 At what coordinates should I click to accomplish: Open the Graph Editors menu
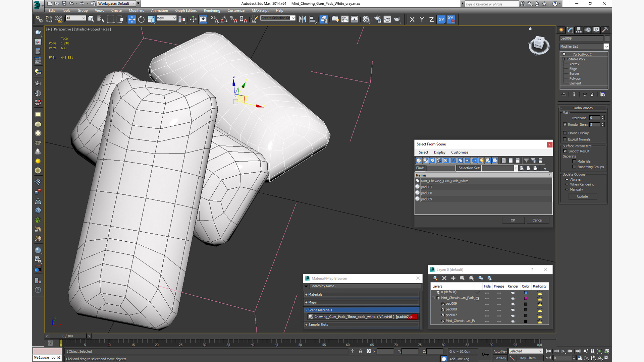186,11
